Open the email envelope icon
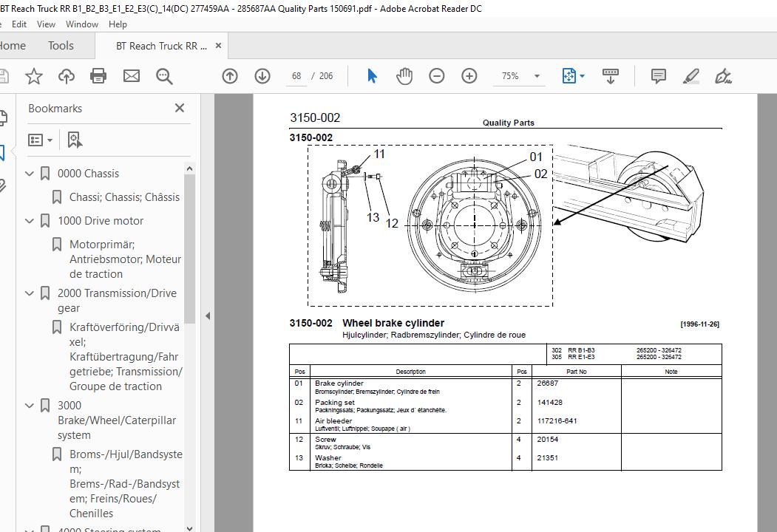This screenshot has width=777, height=532. tap(132, 76)
